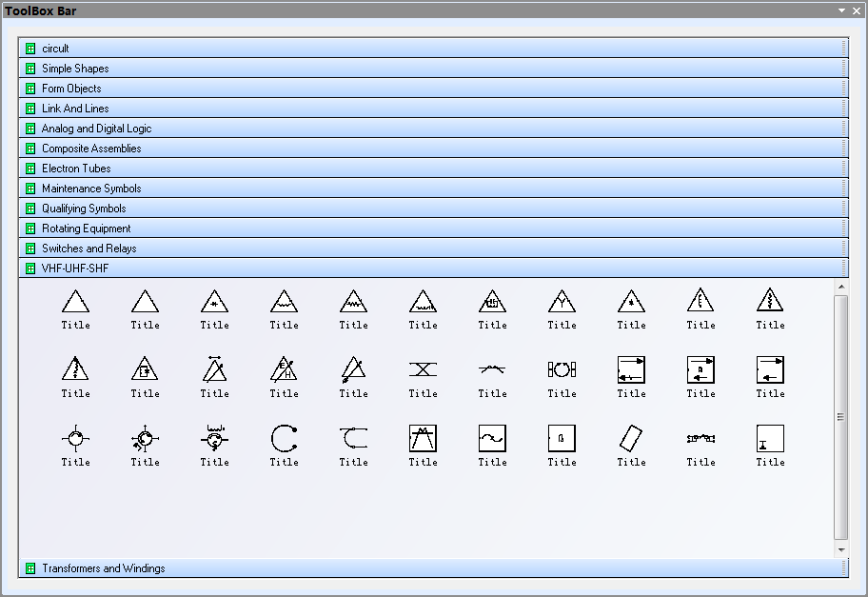
Task: Open the Switches and Relays category
Action: tap(89, 249)
